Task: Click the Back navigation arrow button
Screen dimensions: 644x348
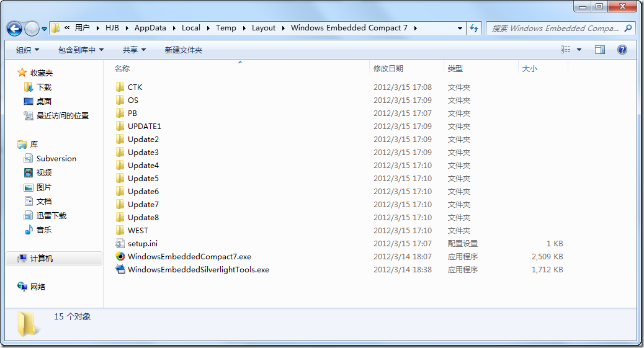Action: (14, 29)
